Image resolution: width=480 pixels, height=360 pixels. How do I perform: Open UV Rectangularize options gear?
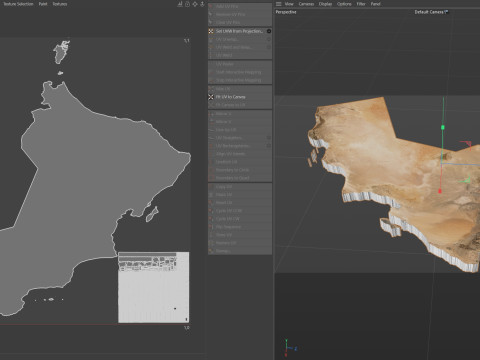click(x=269, y=146)
